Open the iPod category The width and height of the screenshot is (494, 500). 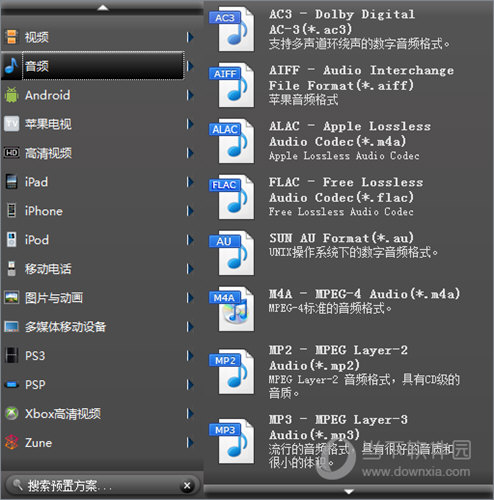(100, 240)
